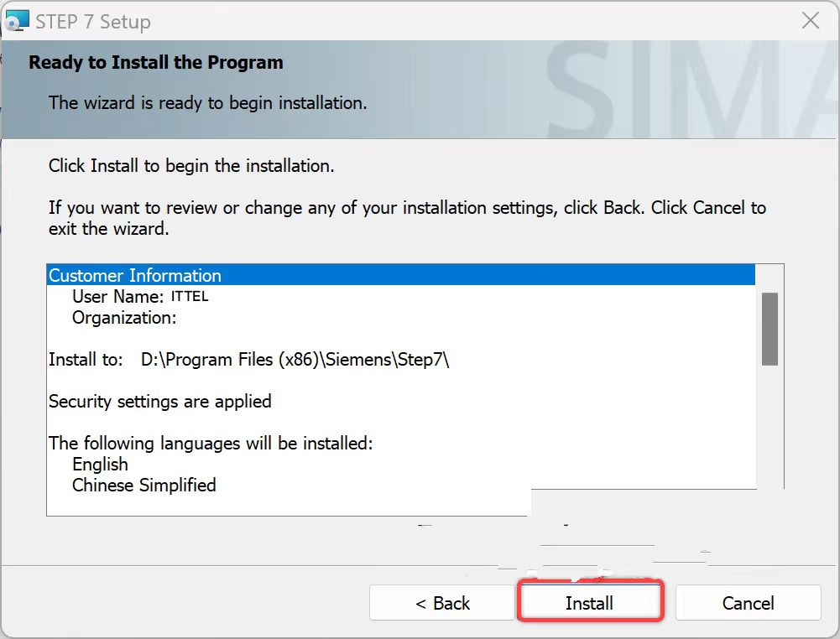Click the Ready to Install the Program heading

[156, 62]
